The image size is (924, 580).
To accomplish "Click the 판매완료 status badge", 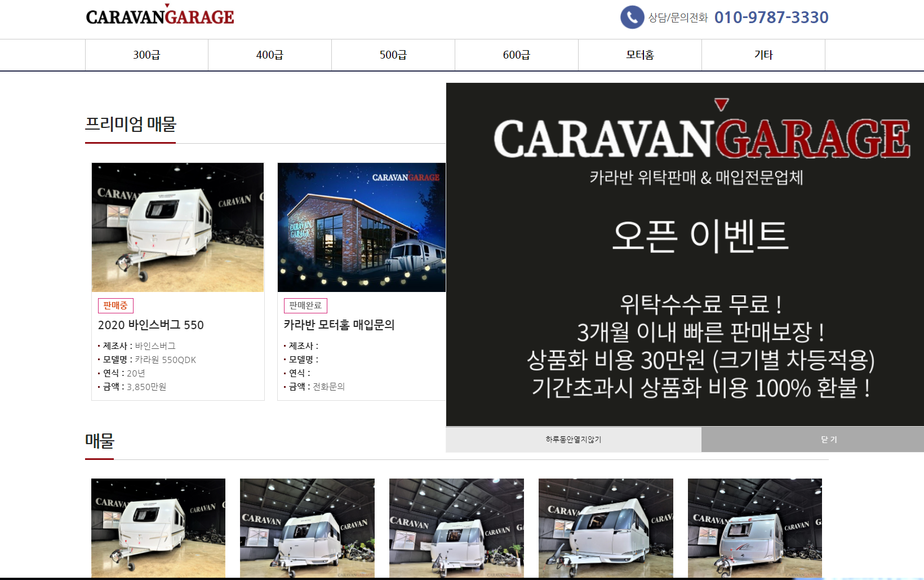I will 305,306.
